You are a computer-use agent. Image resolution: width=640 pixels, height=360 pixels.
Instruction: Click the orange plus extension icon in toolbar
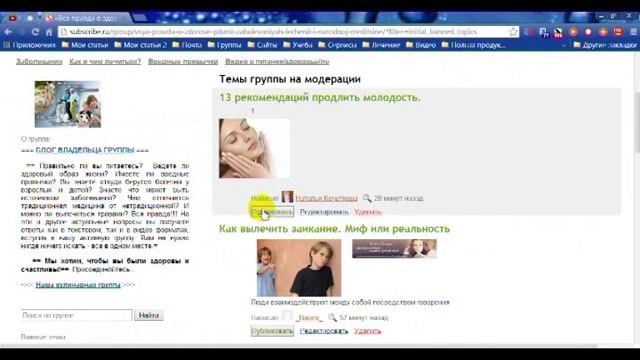point(603,31)
